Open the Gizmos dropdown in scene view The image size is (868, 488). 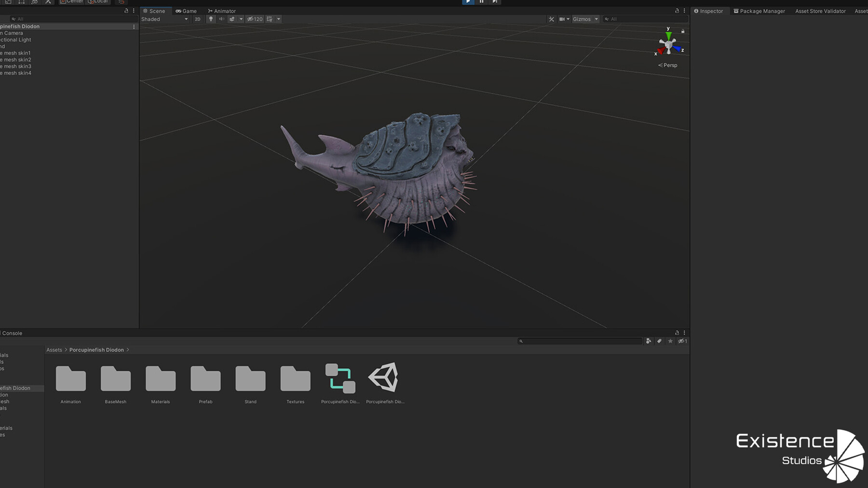tap(583, 19)
